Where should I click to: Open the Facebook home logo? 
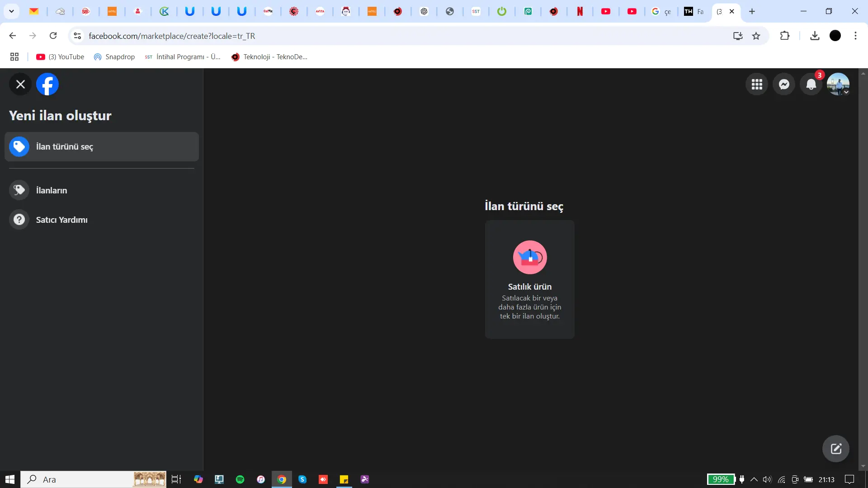click(47, 84)
